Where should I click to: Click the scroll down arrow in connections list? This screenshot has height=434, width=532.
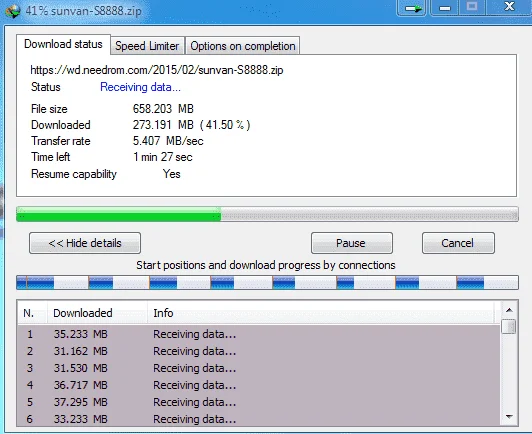509,416
